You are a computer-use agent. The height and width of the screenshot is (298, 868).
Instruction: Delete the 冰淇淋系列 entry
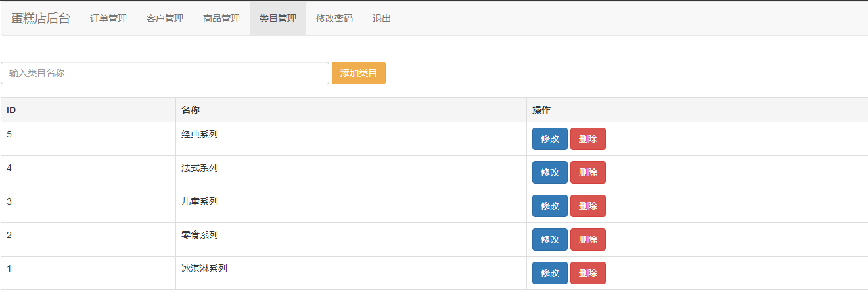tap(588, 273)
